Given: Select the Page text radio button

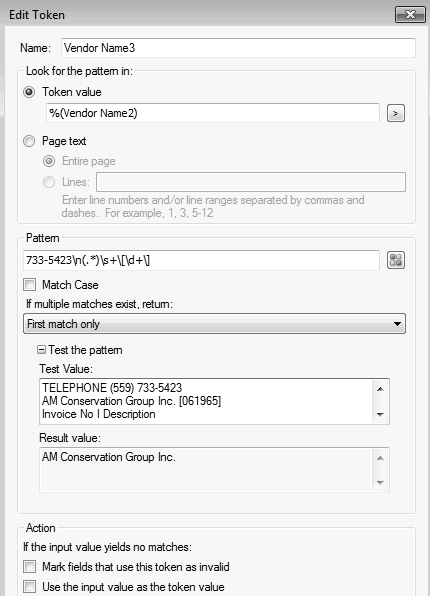Looking at the screenshot, I should (x=29, y=141).
